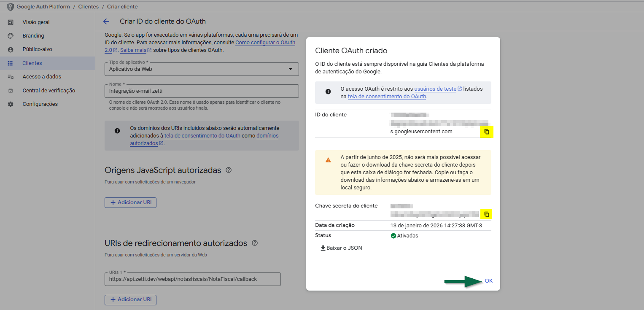Click Criar cliente in the breadcrumb

122,7
